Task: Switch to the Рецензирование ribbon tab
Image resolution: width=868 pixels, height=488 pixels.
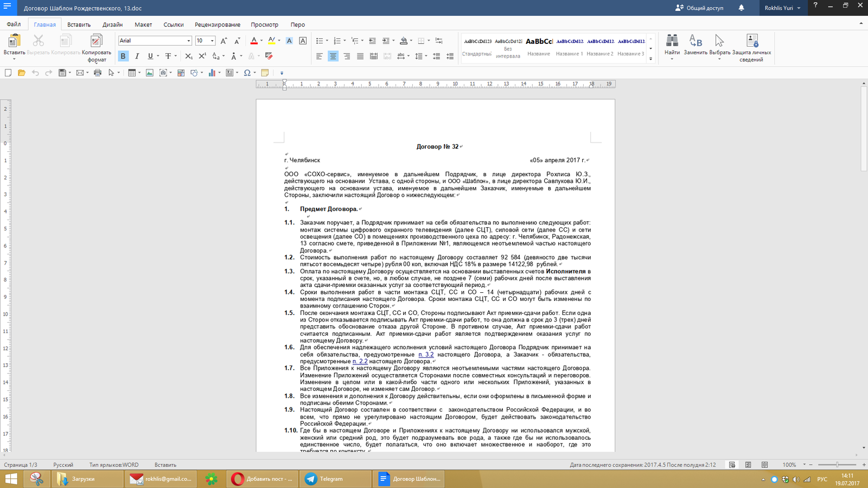Action: [x=218, y=24]
